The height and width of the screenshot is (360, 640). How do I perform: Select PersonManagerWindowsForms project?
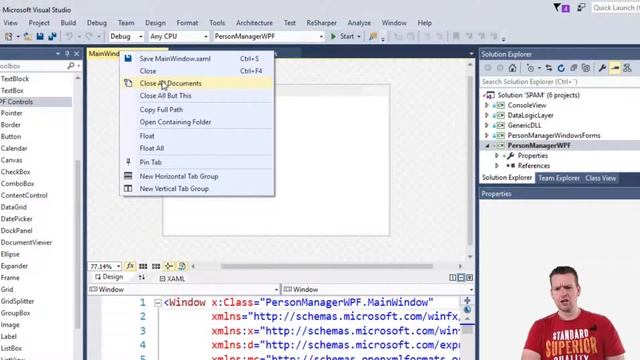click(x=553, y=135)
